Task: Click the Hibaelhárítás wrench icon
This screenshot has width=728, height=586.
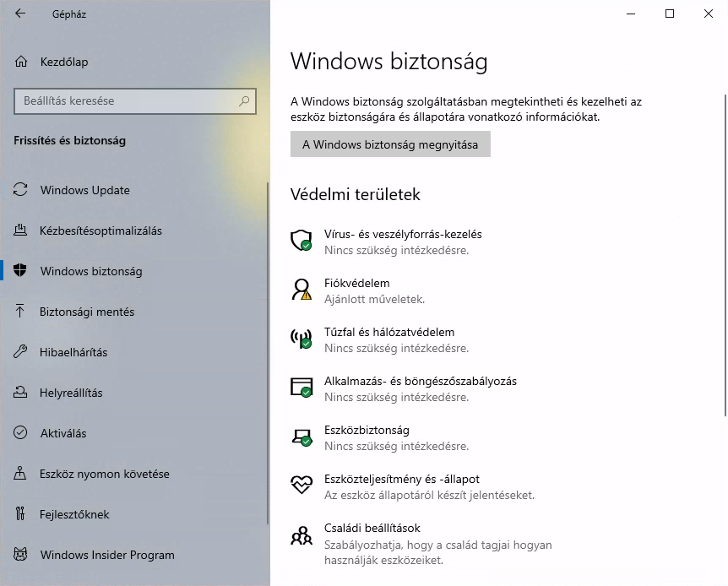Action: [20, 351]
